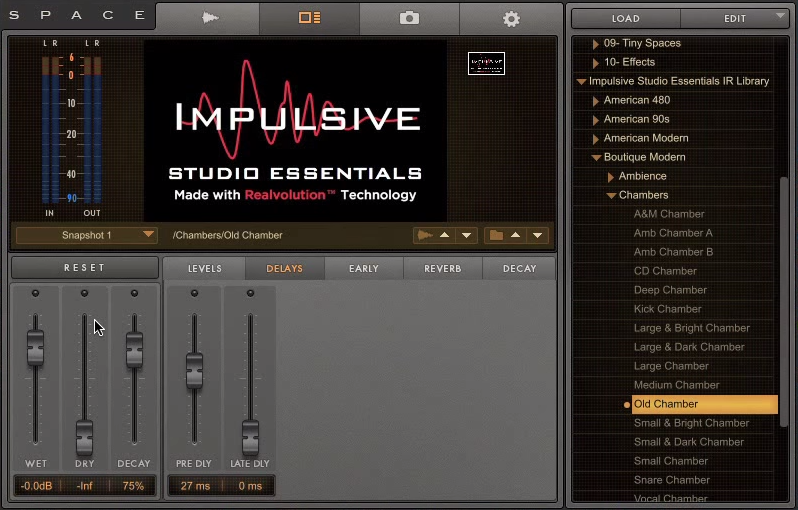Click the folder icon beside folder arrows
798x510 pixels.
(x=496, y=235)
